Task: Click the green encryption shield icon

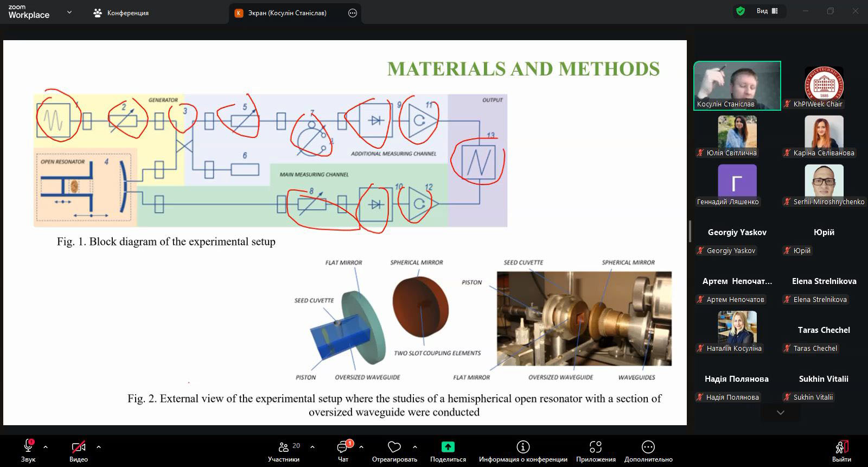Action: click(740, 11)
